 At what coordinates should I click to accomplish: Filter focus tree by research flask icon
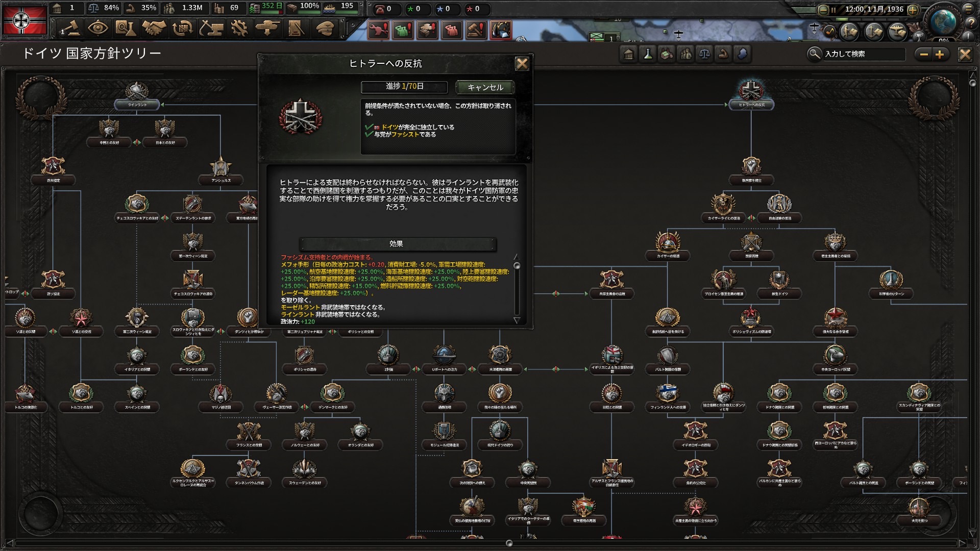point(648,54)
